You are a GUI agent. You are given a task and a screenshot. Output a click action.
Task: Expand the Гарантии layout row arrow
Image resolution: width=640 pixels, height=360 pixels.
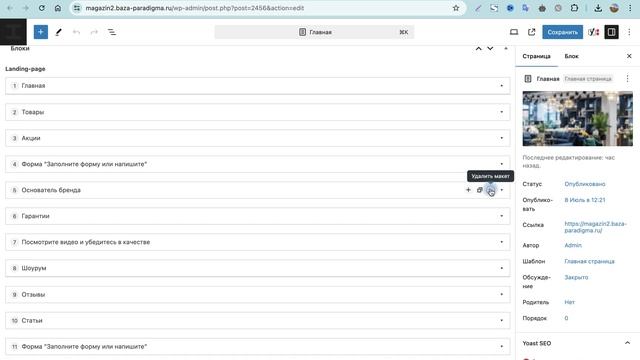pos(502,216)
